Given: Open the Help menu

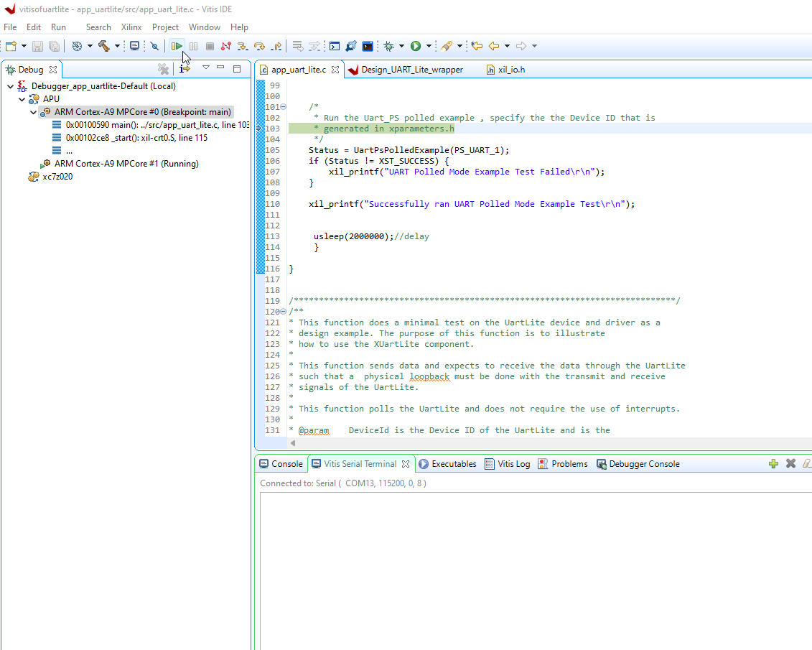Looking at the screenshot, I should (x=239, y=27).
